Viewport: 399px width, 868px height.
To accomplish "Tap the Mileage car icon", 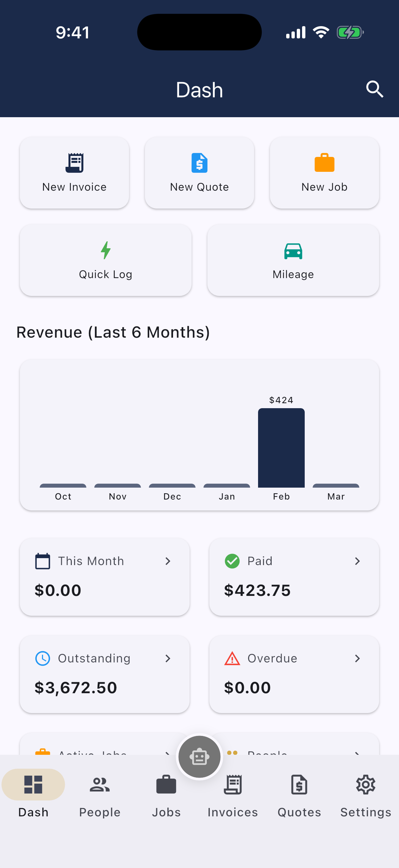I will pos(293,251).
